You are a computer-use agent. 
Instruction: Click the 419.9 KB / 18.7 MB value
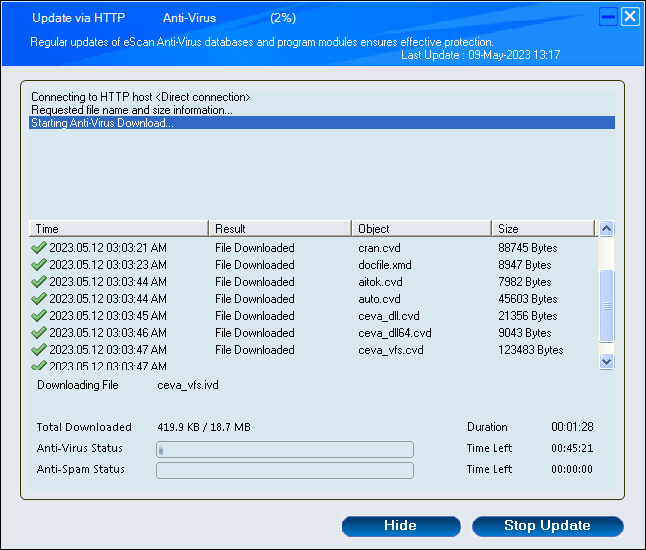click(204, 427)
